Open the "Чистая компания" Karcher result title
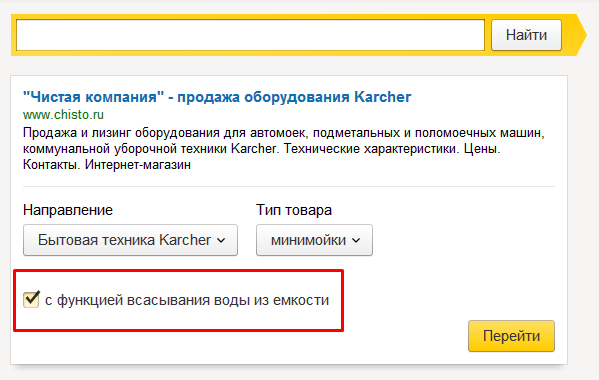Screen dimensions: 599x380 coord(217,97)
